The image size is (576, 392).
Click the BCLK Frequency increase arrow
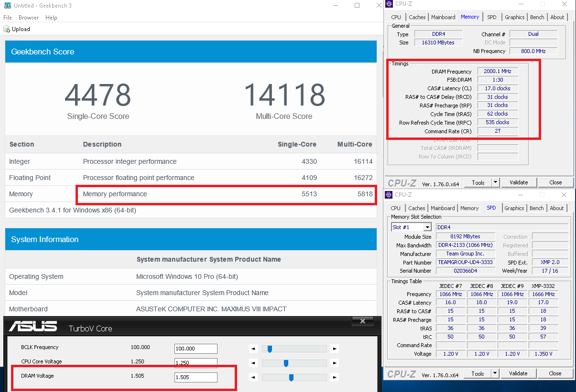335,349
